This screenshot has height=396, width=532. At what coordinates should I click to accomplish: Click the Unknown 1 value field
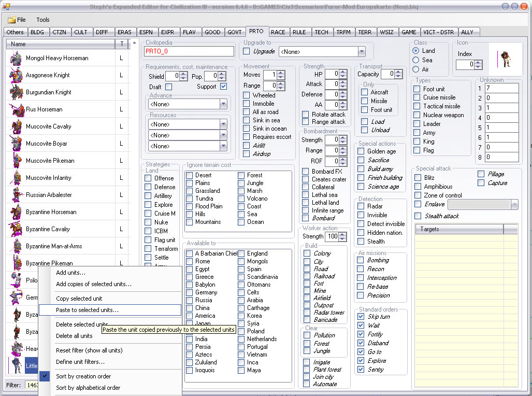pyautogui.click(x=502, y=88)
